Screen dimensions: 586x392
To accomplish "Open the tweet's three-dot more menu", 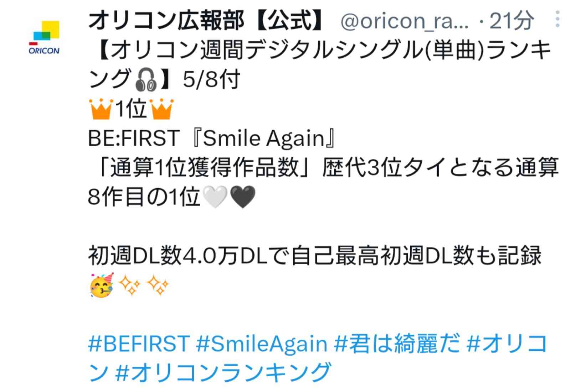I will 557,20.
